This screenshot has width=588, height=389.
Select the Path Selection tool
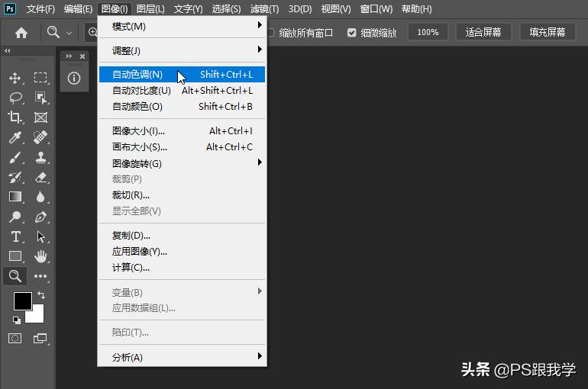tap(40, 236)
